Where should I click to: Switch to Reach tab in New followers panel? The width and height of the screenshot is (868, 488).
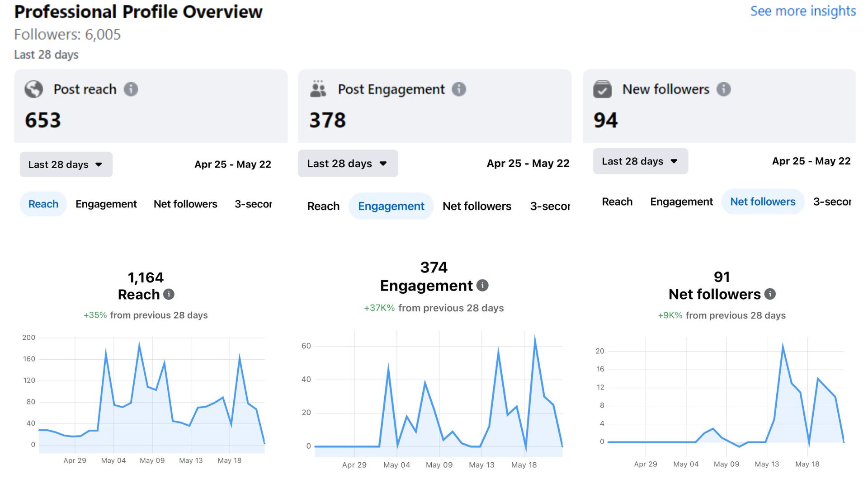pyautogui.click(x=617, y=202)
